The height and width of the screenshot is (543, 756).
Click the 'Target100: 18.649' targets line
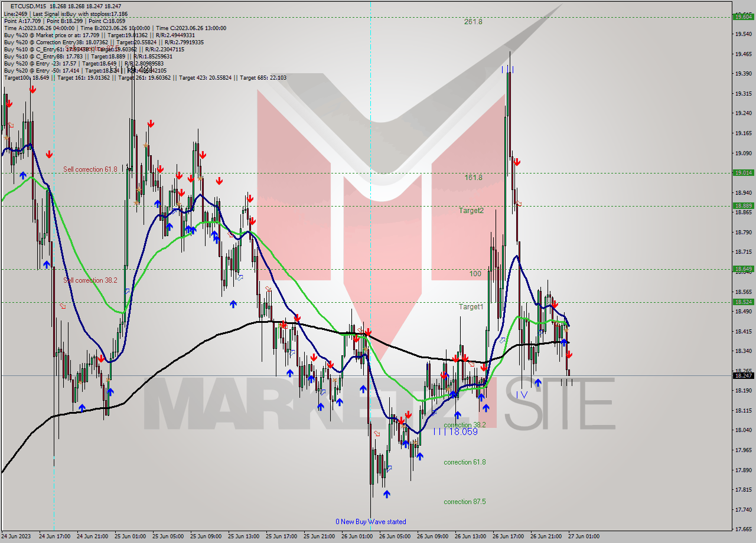[x=145, y=77]
